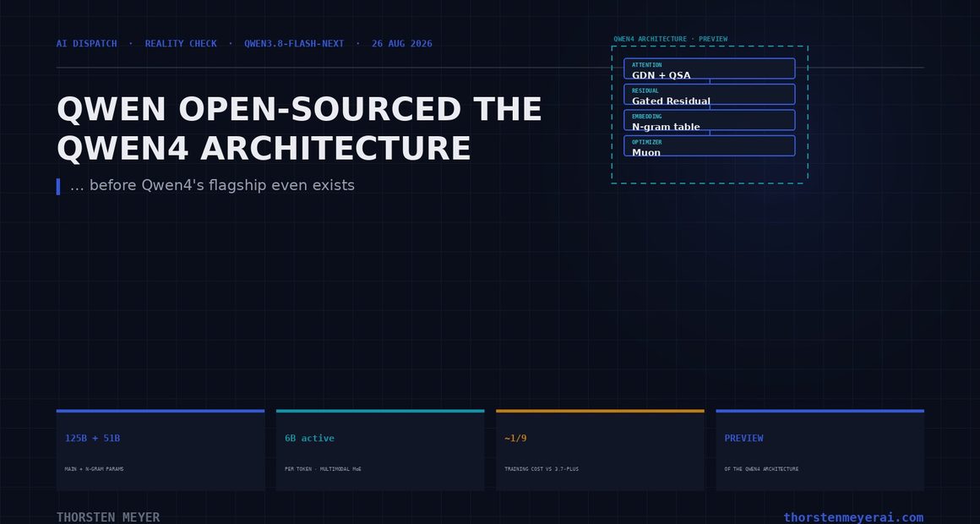Click 'OF THE QWEN4 ARCHITECTURE' caption
This screenshot has height=524, width=980.
tap(761, 469)
